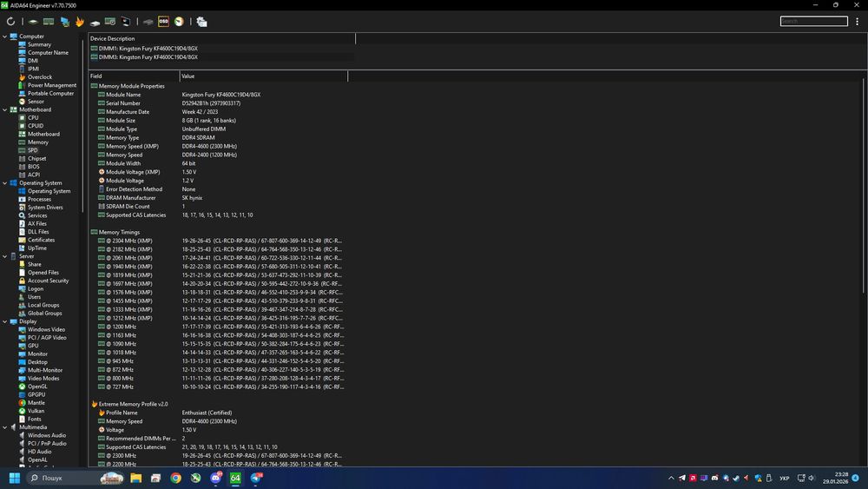Select Summary in the tree

[x=39, y=44]
